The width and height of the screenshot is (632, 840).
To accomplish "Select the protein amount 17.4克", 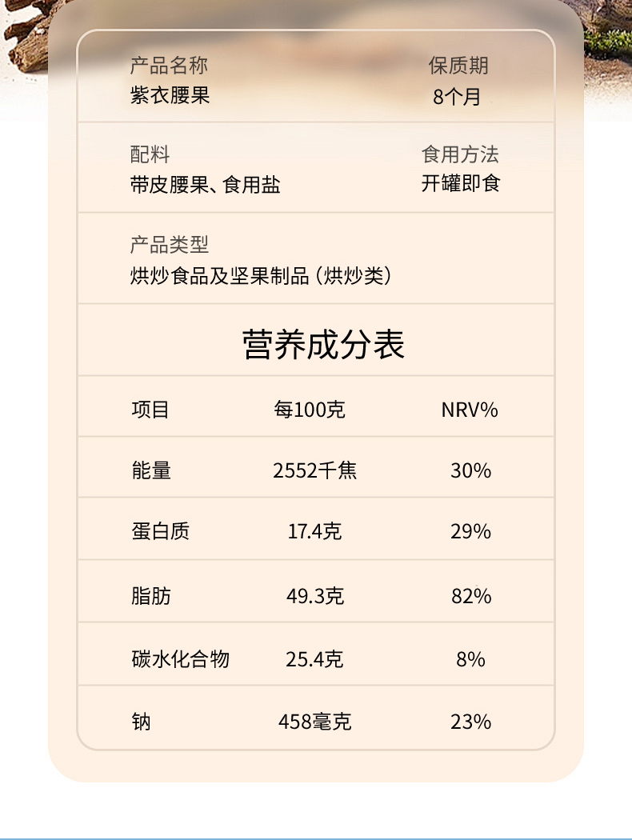I will pyautogui.click(x=314, y=531).
